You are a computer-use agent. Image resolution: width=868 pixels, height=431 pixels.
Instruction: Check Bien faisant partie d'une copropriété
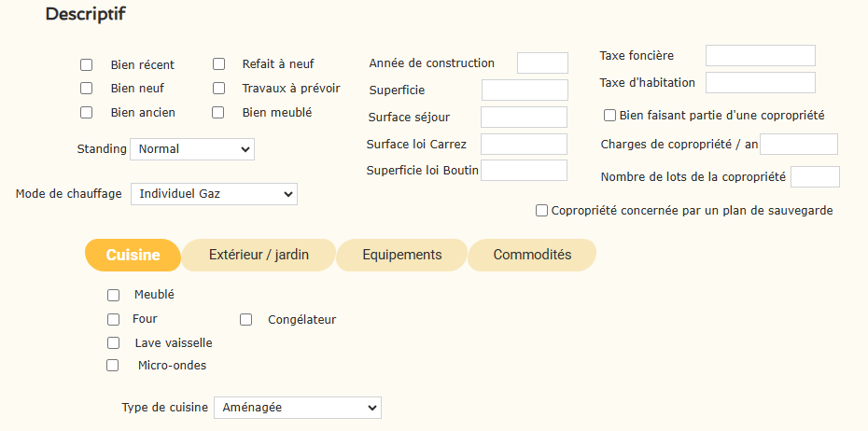click(x=610, y=116)
